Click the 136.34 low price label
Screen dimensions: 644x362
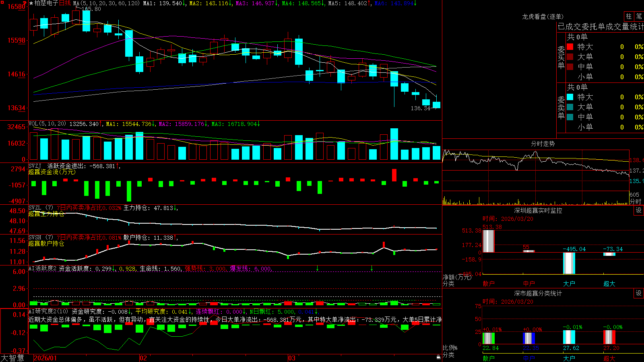(x=421, y=108)
